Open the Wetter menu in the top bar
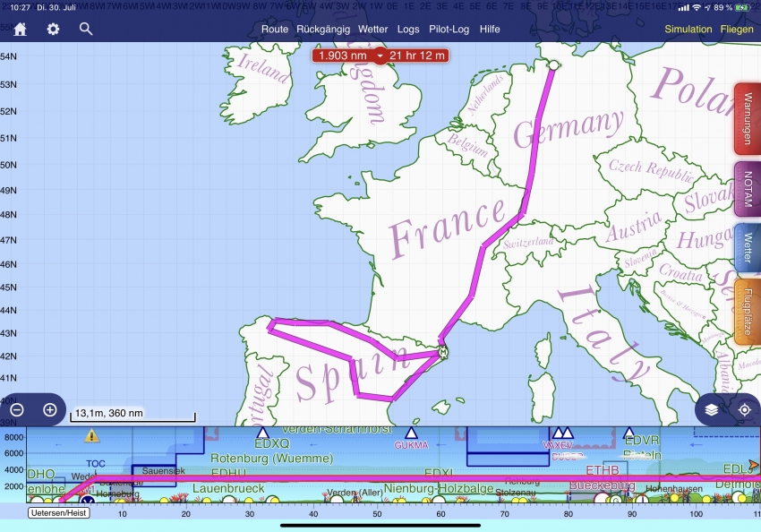Image resolution: width=761 pixels, height=532 pixels. (372, 30)
